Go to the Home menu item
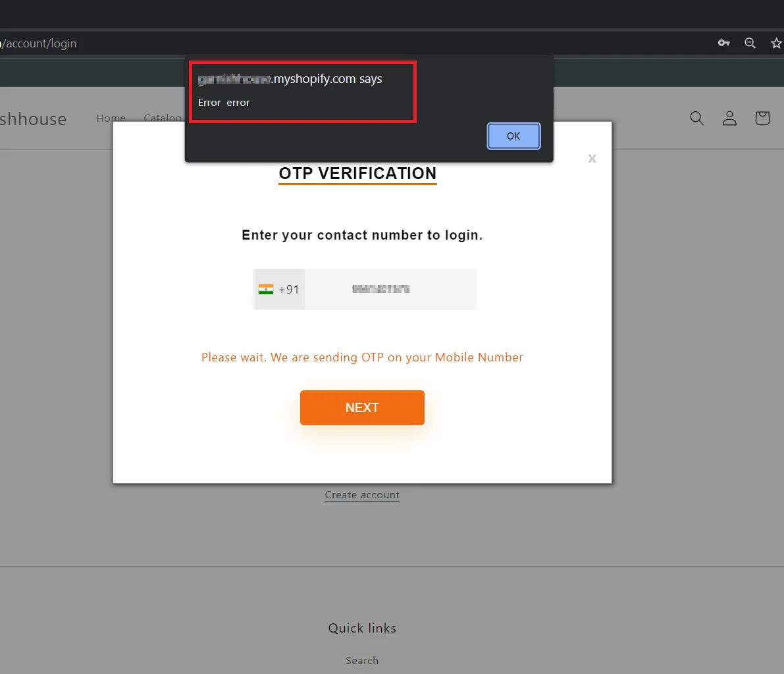The height and width of the screenshot is (674, 784). pos(111,118)
